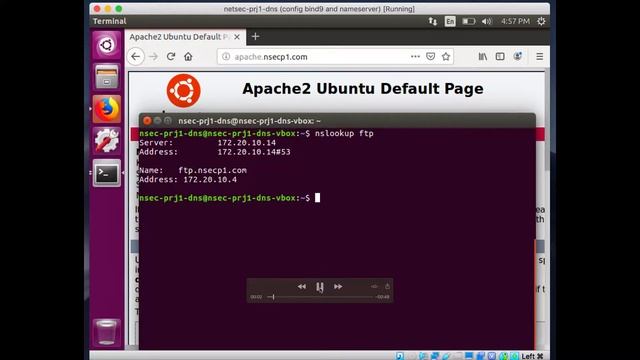Open the system gear session menu

coord(541,21)
